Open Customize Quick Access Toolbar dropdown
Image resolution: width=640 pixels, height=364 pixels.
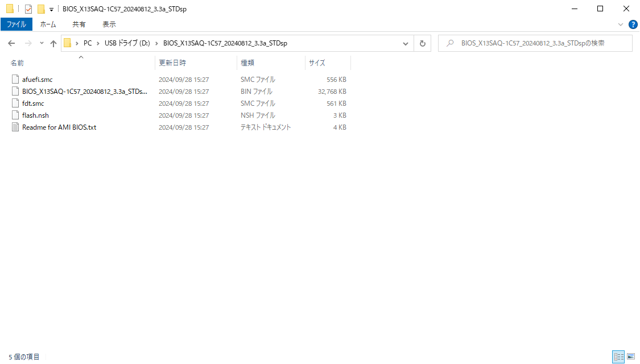[x=51, y=10]
